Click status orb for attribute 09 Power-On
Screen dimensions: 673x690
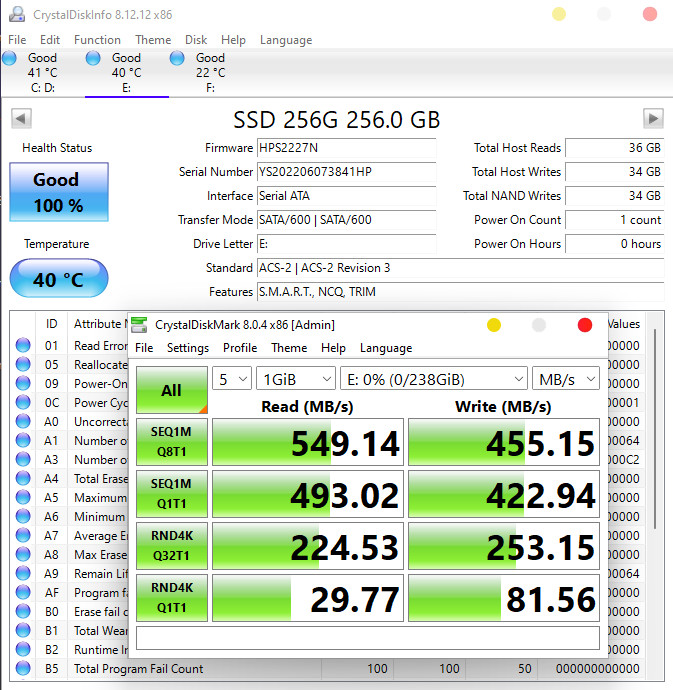pos(23,383)
